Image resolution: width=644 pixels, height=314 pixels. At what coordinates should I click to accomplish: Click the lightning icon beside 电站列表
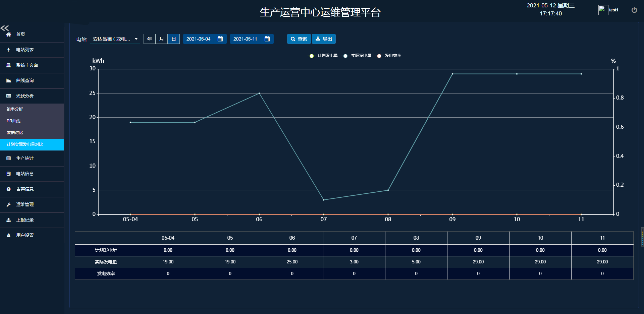coord(9,50)
